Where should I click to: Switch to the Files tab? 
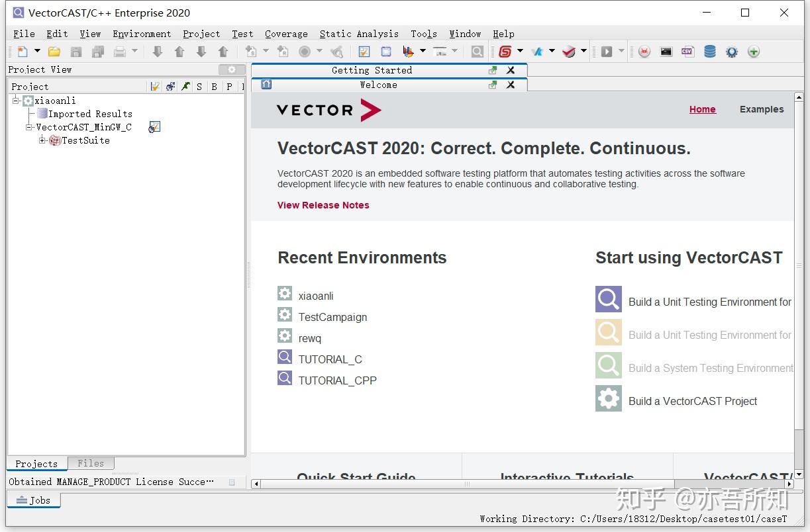[91, 463]
